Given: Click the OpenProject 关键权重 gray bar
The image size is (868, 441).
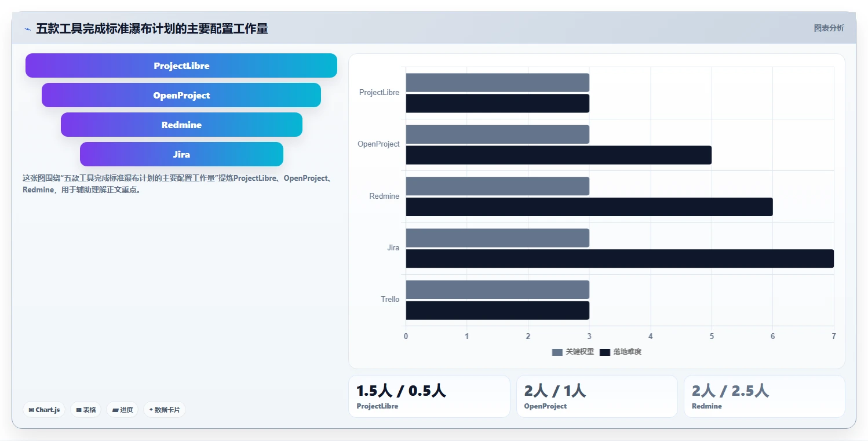Looking at the screenshot, I should 497,134.
